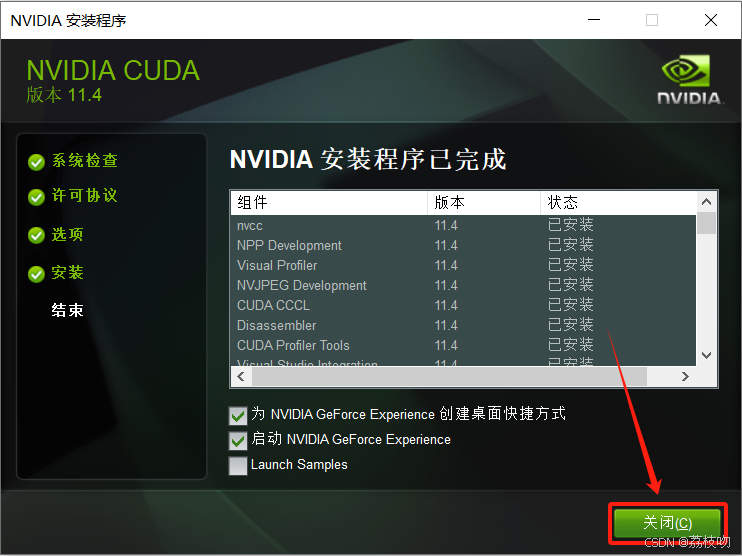
Task: Click version 11.4 in Disassembler row
Action: click(446, 325)
